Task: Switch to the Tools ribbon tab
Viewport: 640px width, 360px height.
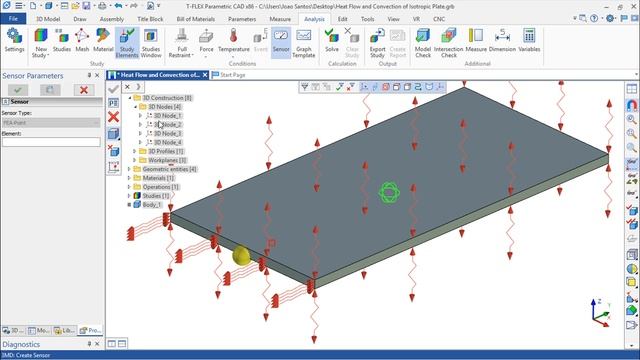Action: pyautogui.click(x=367, y=19)
